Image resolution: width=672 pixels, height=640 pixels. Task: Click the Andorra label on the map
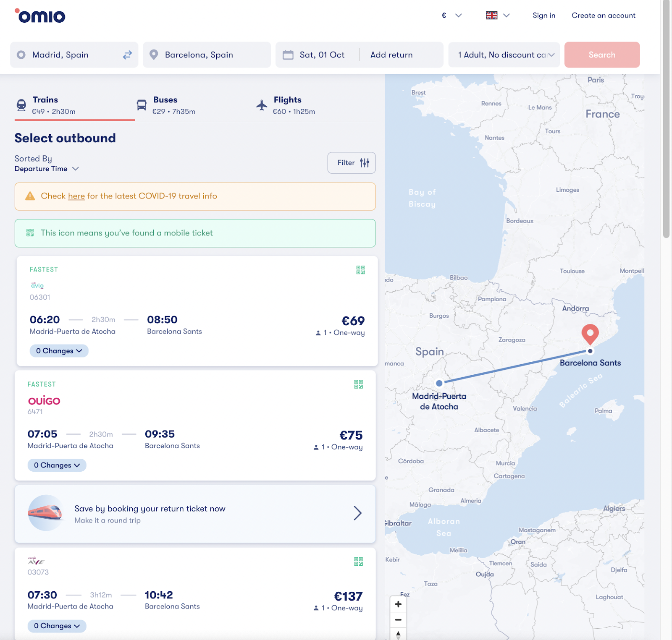click(575, 308)
